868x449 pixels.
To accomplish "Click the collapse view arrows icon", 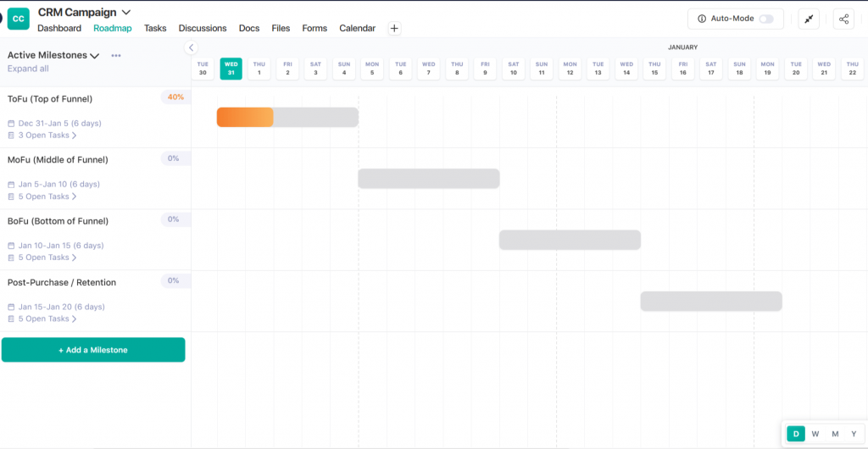I will [809, 19].
